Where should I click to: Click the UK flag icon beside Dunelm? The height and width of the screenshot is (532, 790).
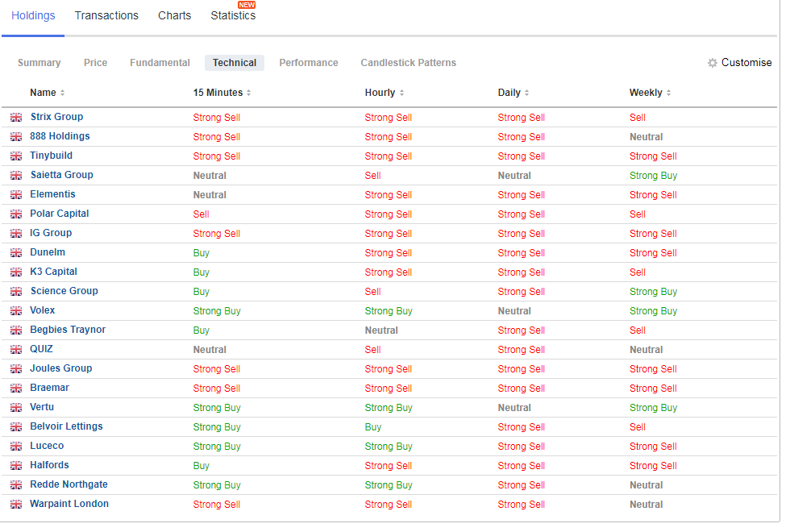pos(16,253)
